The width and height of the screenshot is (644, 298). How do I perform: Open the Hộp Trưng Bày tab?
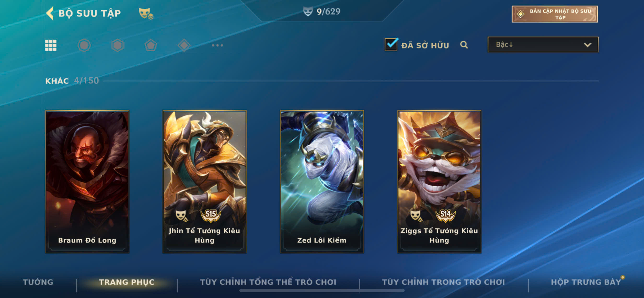[x=586, y=282]
